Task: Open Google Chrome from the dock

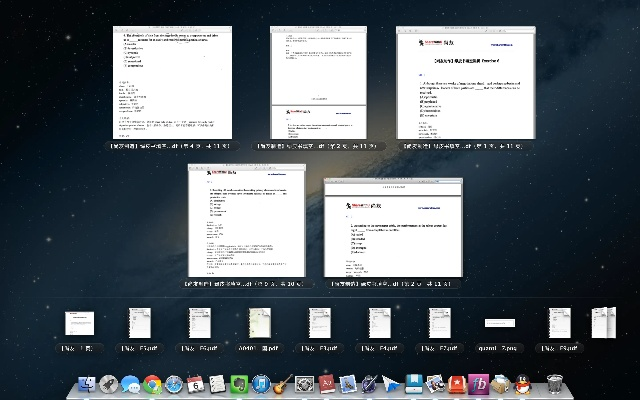Action: [152, 384]
